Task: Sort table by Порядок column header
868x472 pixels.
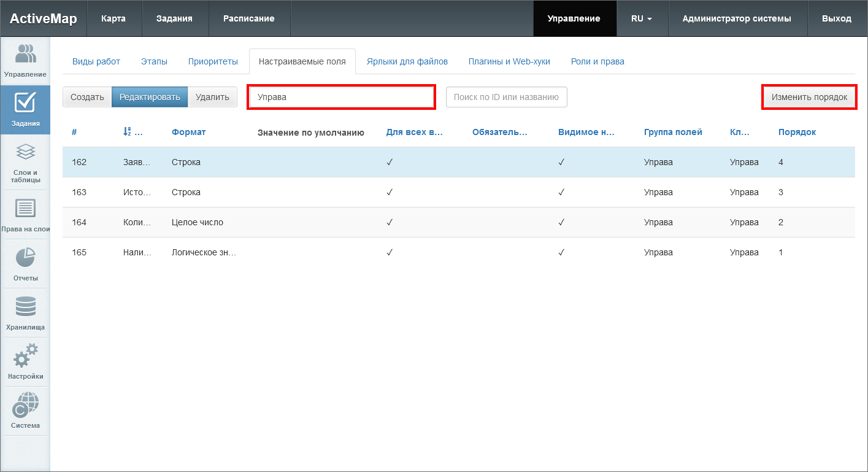Action: [x=797, y=132]
